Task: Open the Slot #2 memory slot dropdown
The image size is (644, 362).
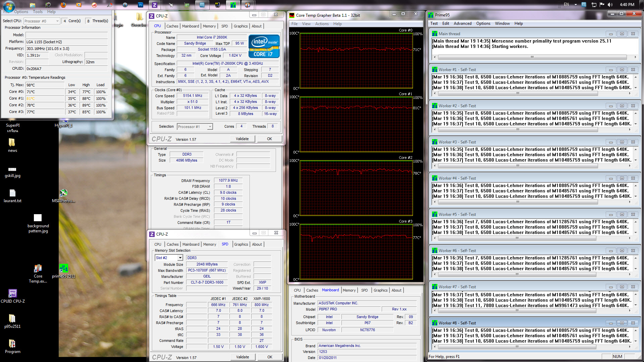Action: pos(180,258)
